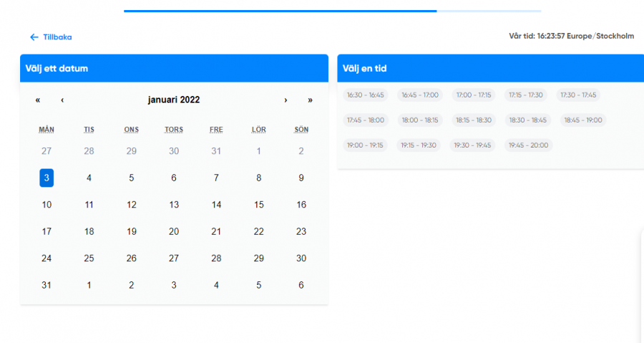
Task: Select the highlighted date 3 januari
Action: (47, 178)
